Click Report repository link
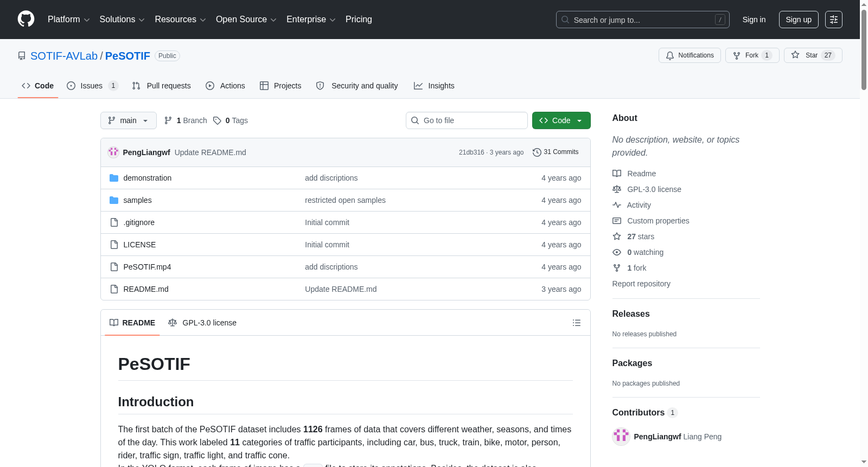The image size is (868, 467). tap(641, 284)
